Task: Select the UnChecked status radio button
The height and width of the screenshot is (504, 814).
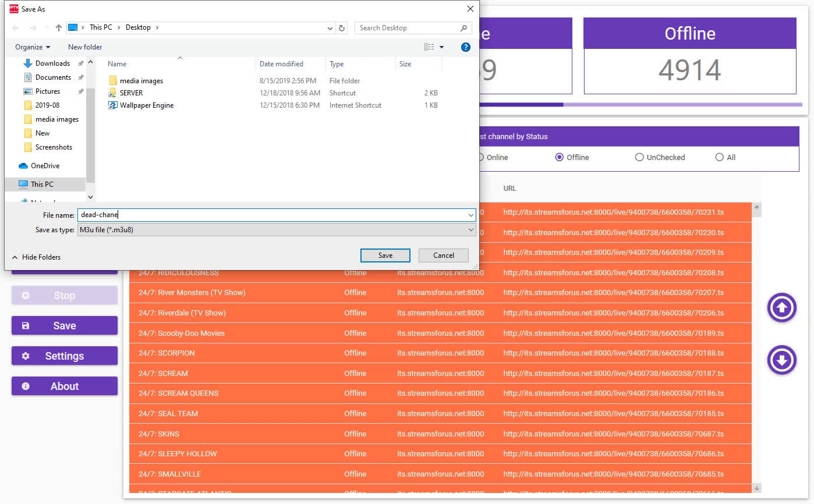Action: 639,157
